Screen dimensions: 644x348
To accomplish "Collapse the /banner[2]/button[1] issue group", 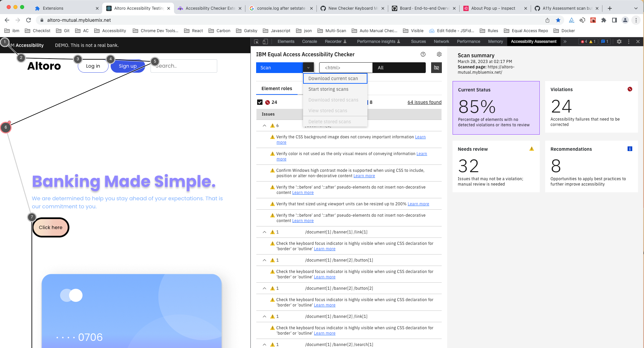I will point(265,260).
